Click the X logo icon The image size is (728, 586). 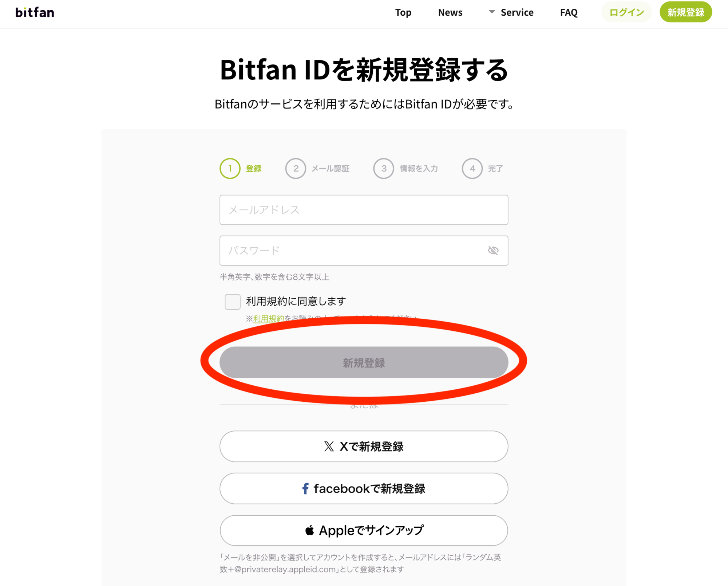click(329, 447)
